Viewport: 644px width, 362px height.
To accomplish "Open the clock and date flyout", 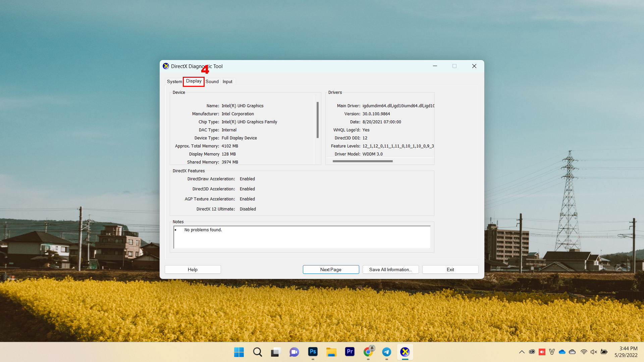I will click(x=626, y=352).
